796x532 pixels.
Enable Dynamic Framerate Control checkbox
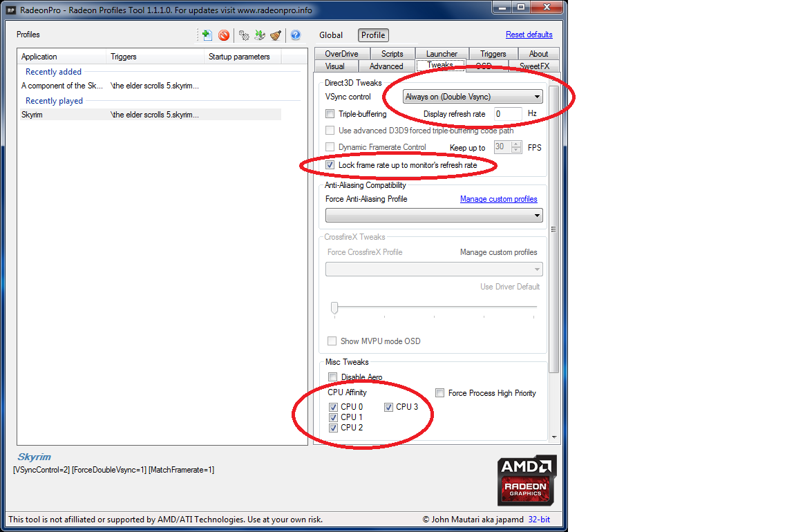(330, 147)
